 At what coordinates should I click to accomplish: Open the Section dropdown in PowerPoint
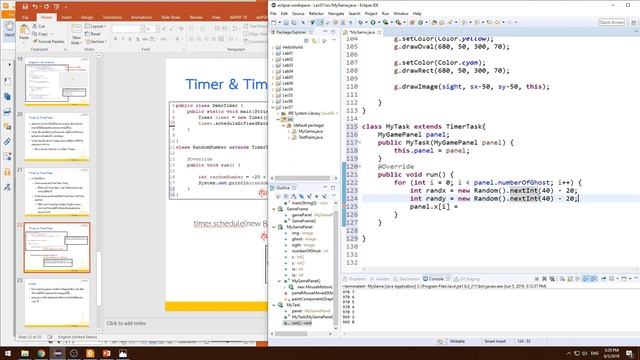tap(96, 42)
